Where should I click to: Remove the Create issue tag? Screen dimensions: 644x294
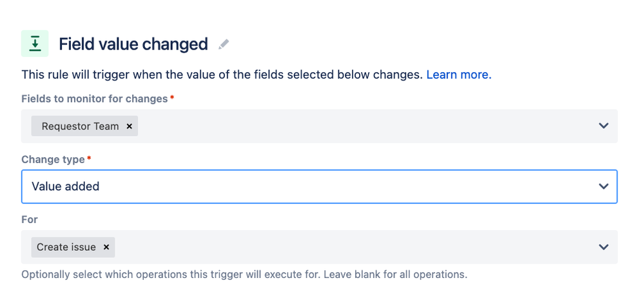click(x=106, y=247)
